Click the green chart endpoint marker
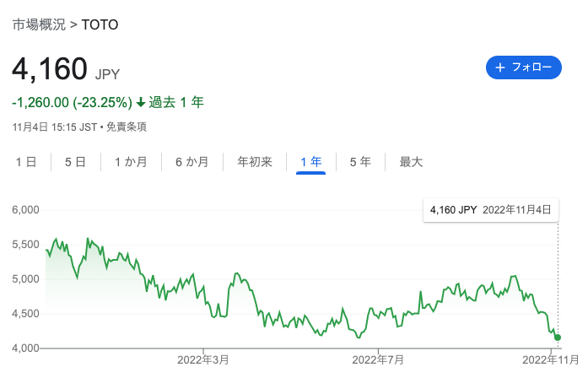 click(558, 337)
